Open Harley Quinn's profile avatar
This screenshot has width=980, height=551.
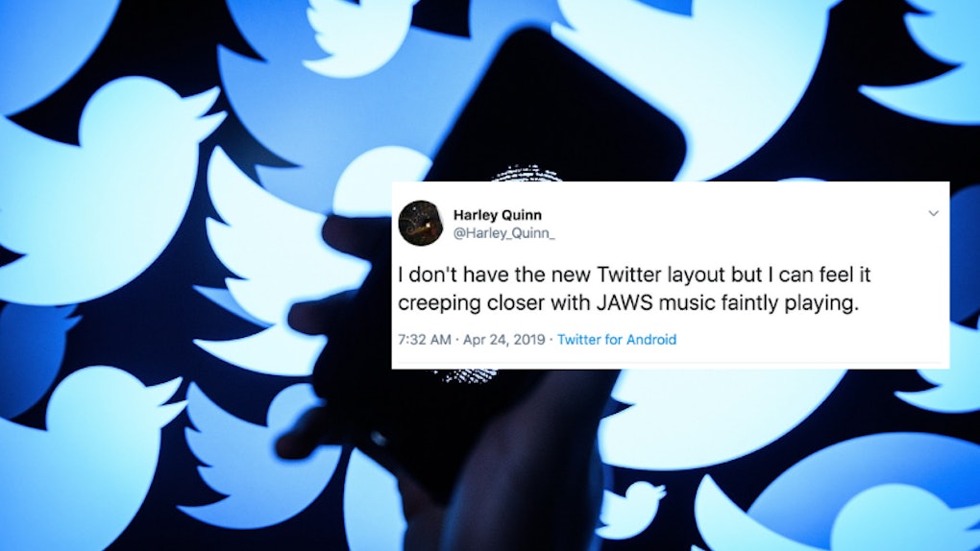420,223
